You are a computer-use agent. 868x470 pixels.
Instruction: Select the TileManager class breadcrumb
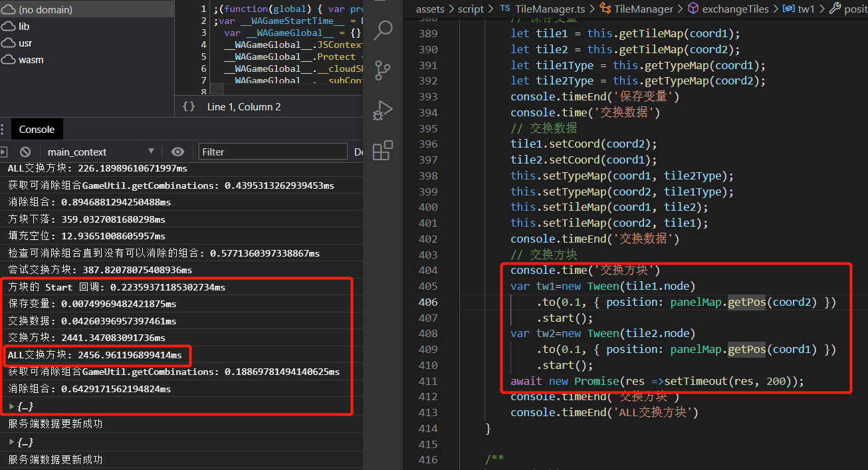pos(644,9)
